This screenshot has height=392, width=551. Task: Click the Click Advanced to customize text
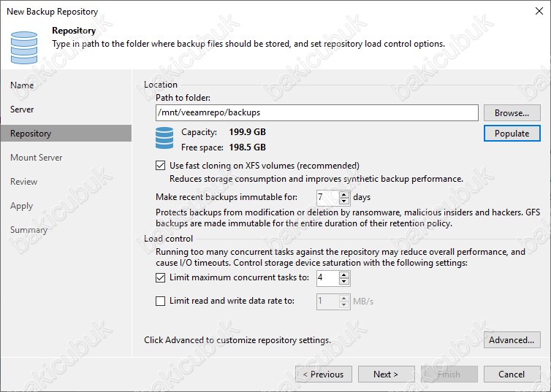point(237,340)
